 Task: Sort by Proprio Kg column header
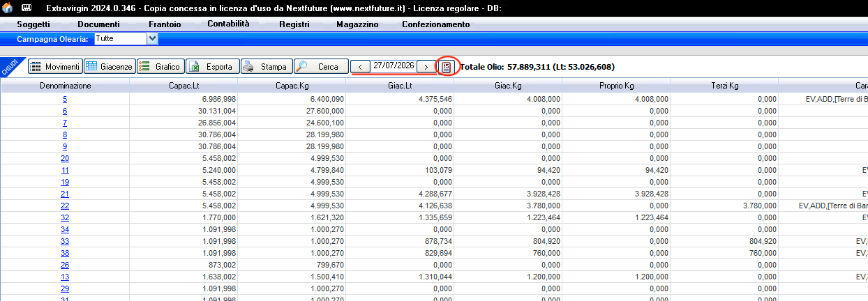(616, 86)
